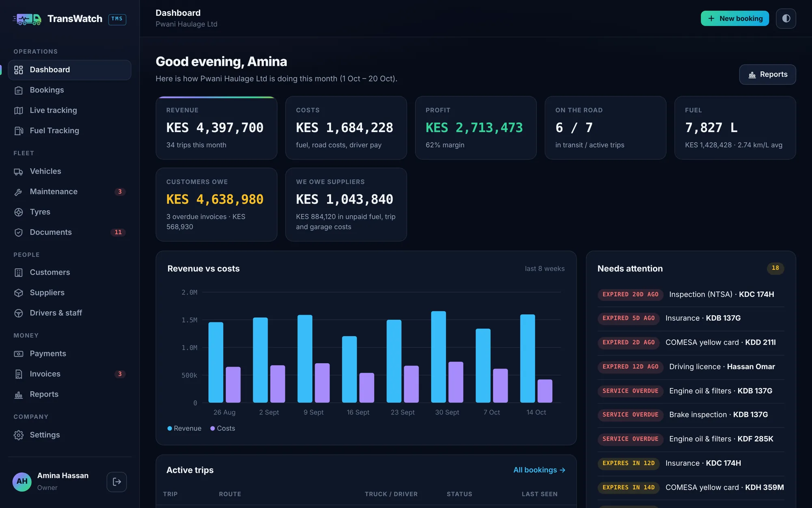Click the Drivers & staff steering wheel icon
Screen dimensions: 812x508
[x=19, y=313]
